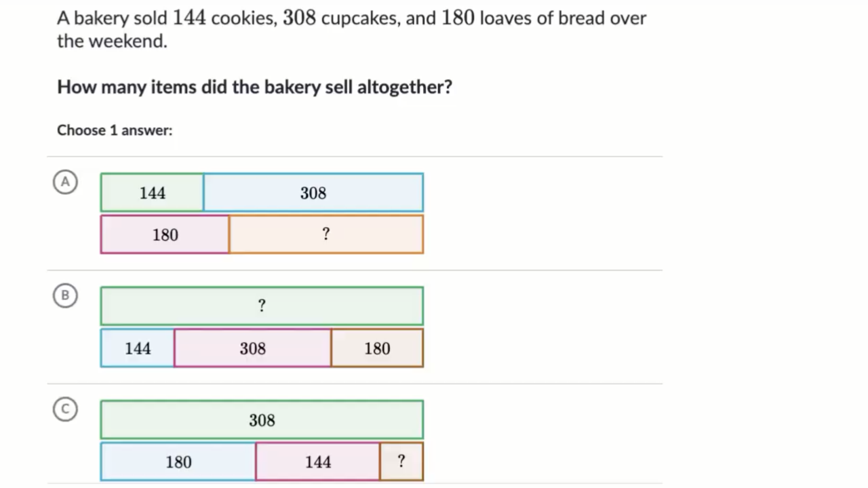
Task: Select answer choice B radio button
Action: [65, 296]
